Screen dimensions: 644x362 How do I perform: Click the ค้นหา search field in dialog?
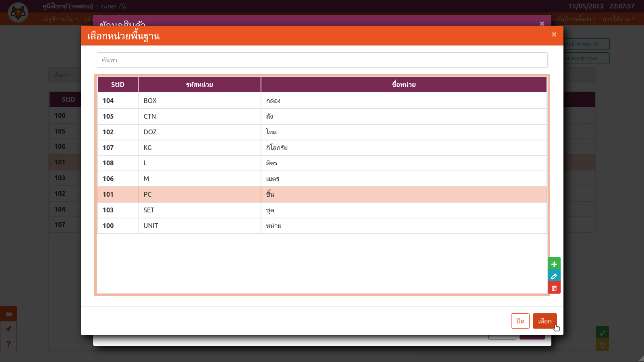[322, 60]
